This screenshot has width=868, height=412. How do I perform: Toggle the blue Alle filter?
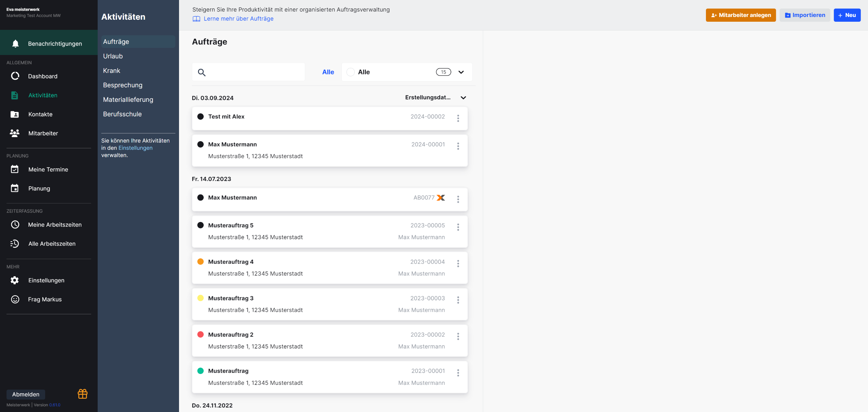[x=328, y=72]
